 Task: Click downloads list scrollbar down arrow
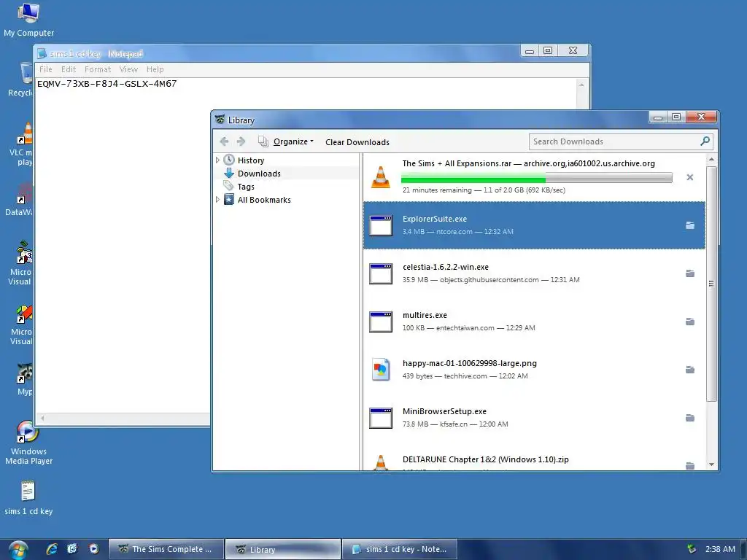coord(711,464)
